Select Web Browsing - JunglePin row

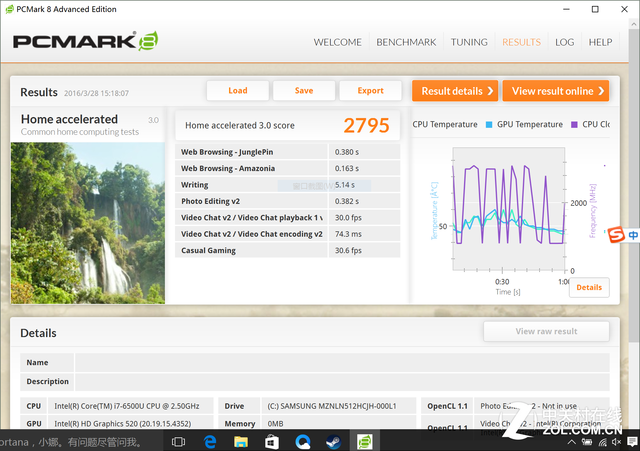(287, 152)
